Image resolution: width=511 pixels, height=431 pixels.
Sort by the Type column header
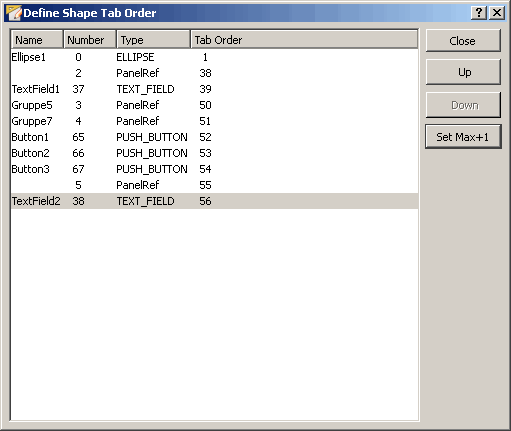point(153,40)
